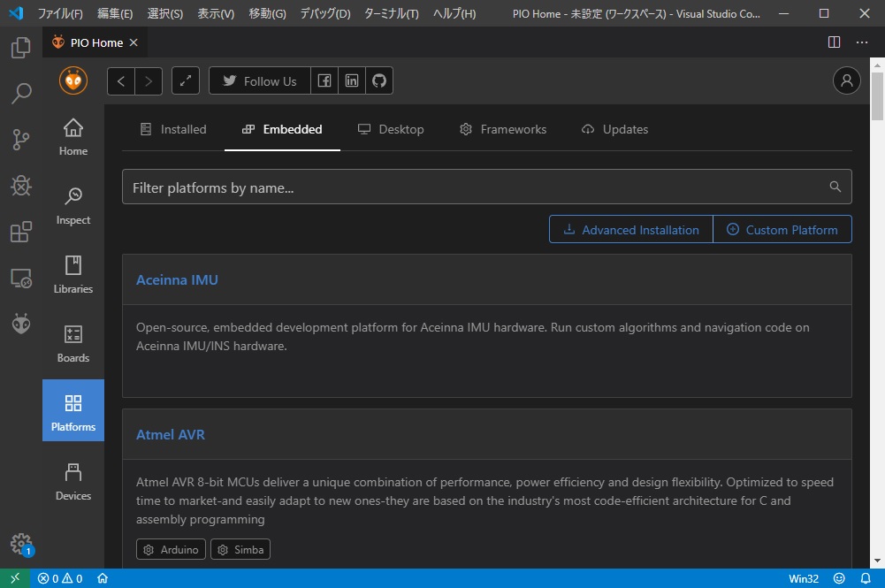Open Libraries in PIO sidebar
Image resolution: width=885 pixels, height=588 pixels.
point(73,275)
